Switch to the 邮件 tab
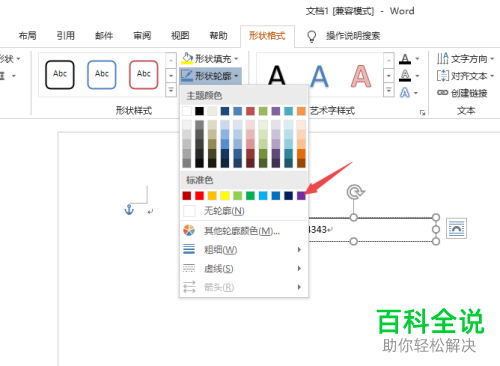Image resolution: width=500 pixels, height=366 pixels. [x=104, y=36]
